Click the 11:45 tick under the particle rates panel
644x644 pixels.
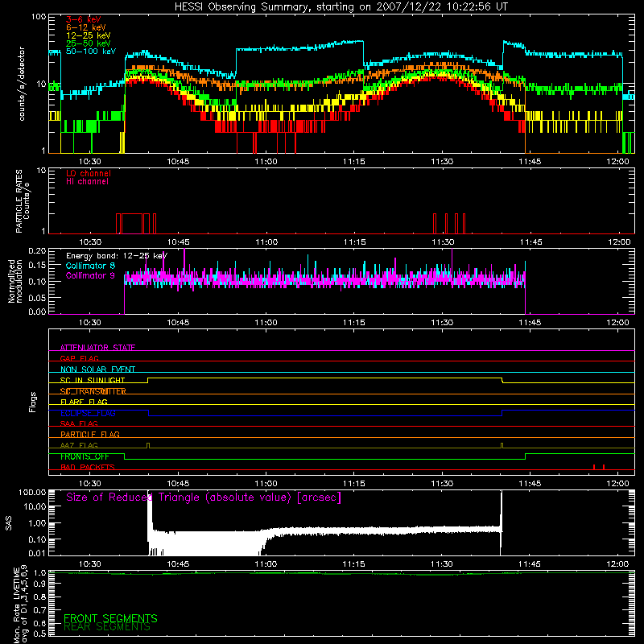pyautogui.click(x=530, y=242)
